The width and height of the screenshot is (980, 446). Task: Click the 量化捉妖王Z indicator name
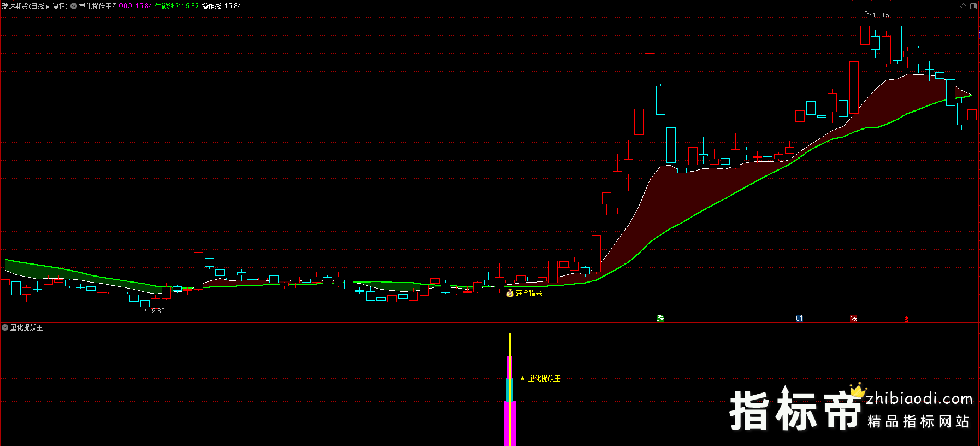97,6
